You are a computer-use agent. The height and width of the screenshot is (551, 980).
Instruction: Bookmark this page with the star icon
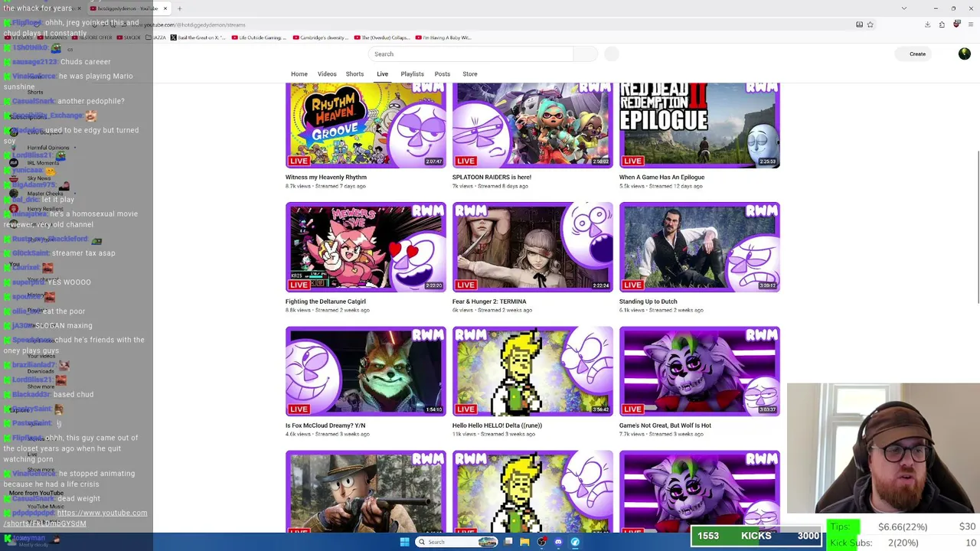pyautogui.click(x=870, y=24)
